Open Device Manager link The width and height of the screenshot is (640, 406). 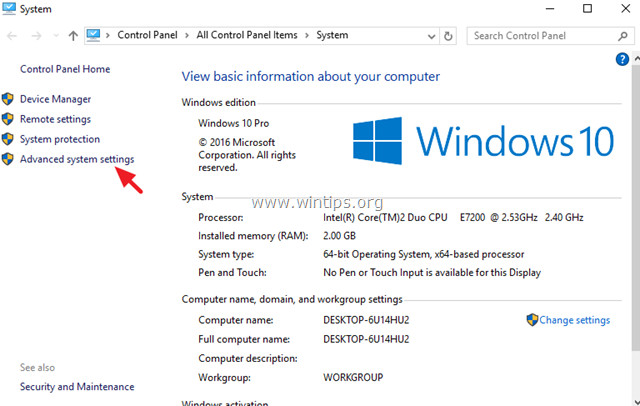pyautogui.click(x=56, y=99)
